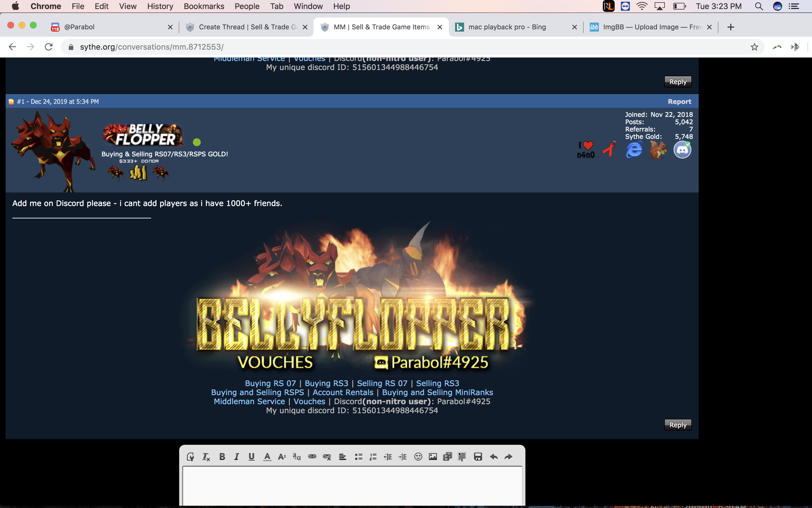This screenshot has width=812, height=508.
Task: Click the browser Back arrow
Action: (12, 47)
